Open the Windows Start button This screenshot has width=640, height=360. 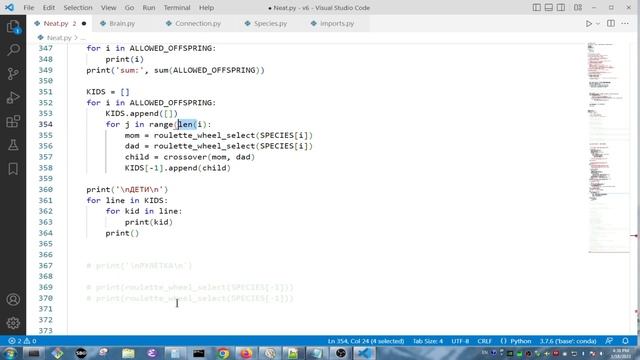pos(9,353)
